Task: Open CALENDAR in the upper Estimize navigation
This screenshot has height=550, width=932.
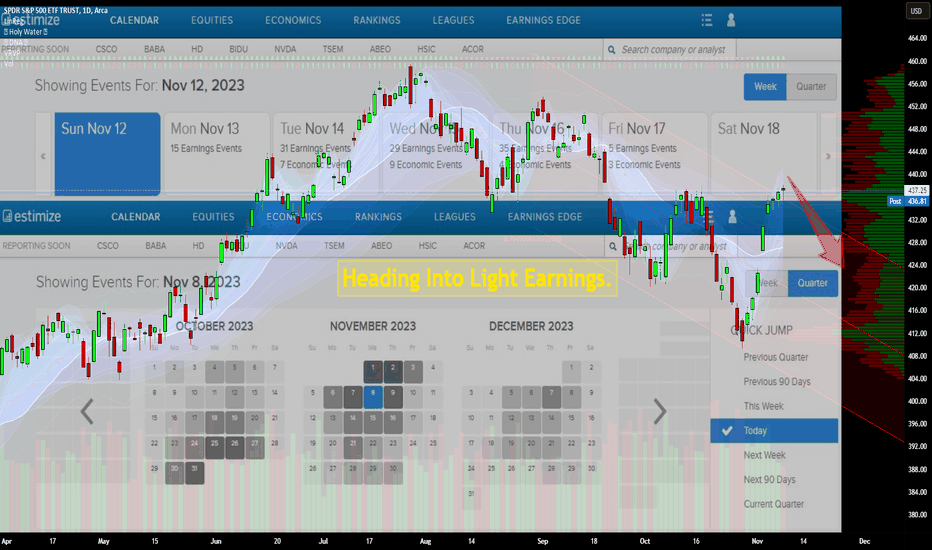Action: tap(134, 20)
